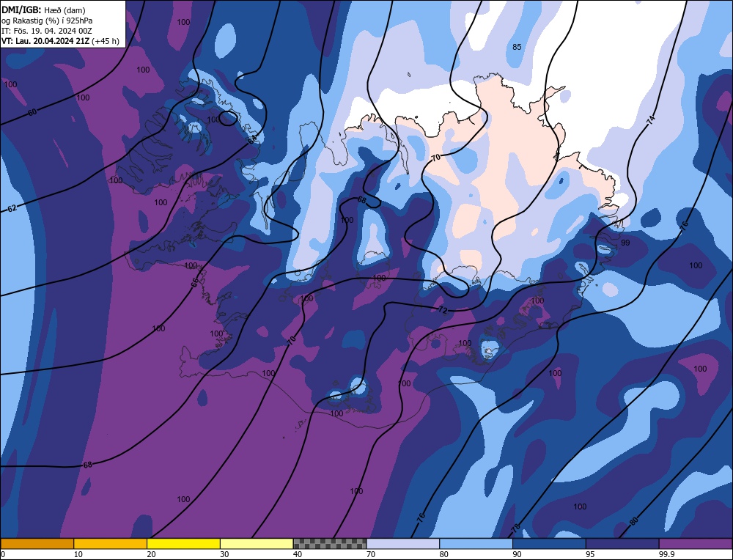The width and height of the screenshot is (733, 560).
Task: Click the title text 'DMI/IGB: Hæð (dam)'
Action: (43, 10)
